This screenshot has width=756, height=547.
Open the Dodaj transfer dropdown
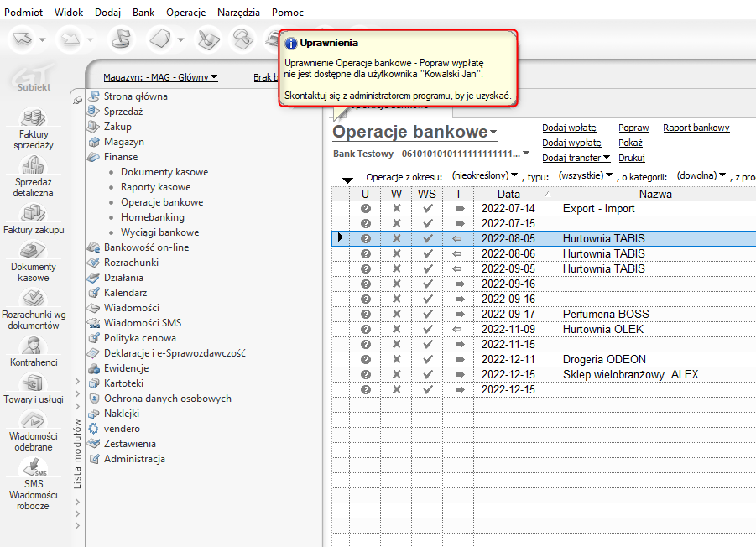point(576,158)
